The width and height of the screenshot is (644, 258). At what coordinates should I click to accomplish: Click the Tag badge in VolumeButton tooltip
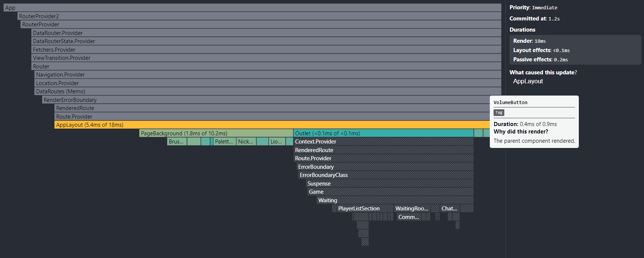[x=499, y=113]
